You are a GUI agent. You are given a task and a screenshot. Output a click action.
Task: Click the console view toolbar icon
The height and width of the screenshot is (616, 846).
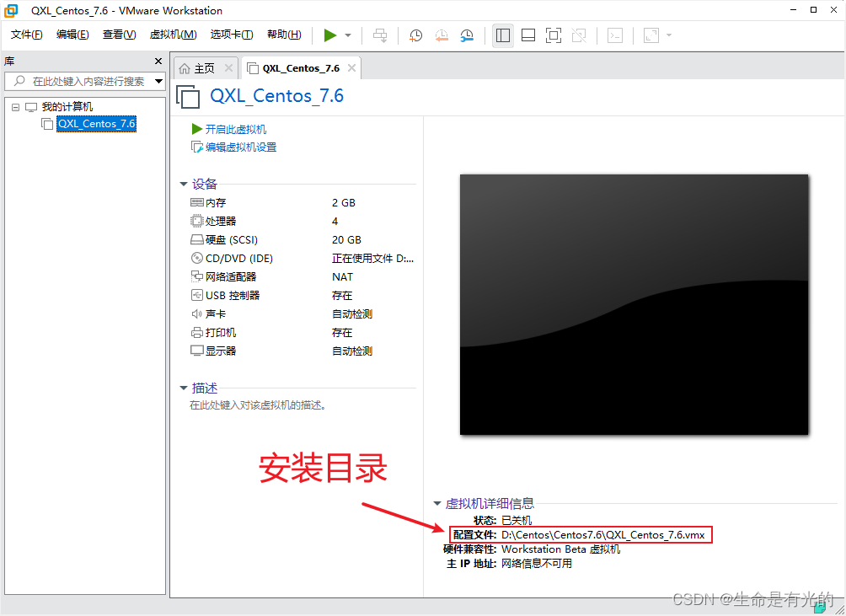[x=615, y=35]
